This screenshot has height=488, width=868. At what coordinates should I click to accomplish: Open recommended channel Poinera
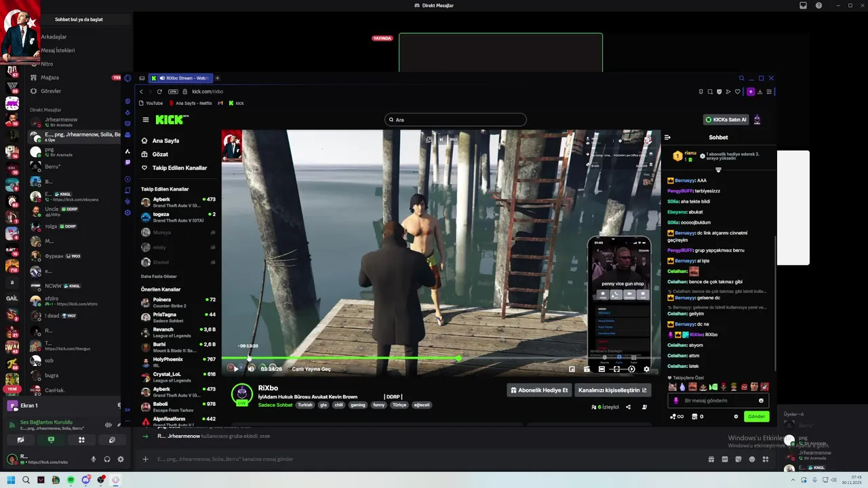point(178,302)
